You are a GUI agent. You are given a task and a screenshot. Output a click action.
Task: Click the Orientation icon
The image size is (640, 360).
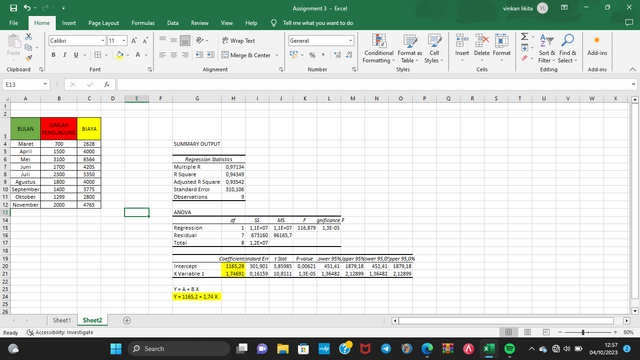pyautogui.click(x=200, y=40)
